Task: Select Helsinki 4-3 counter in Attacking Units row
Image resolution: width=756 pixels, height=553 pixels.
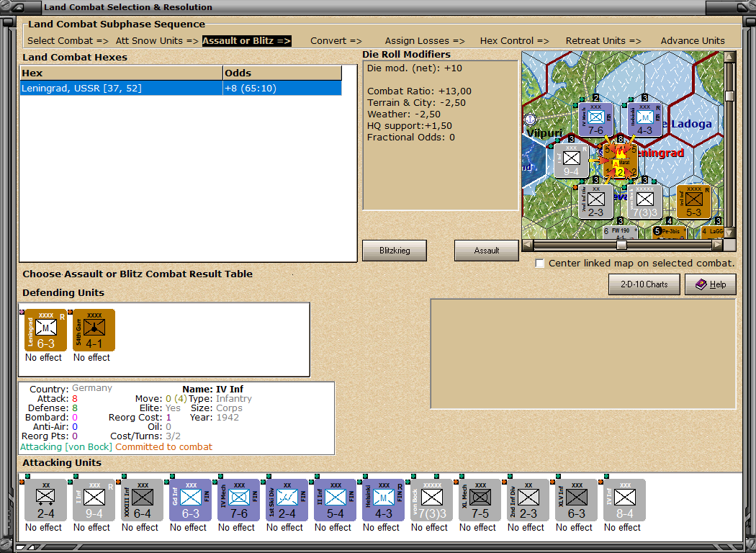Action: point(383,500)
